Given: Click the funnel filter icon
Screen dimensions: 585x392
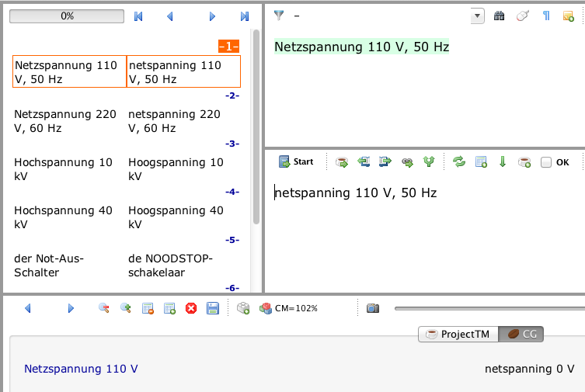Looking at the screenshot, I should point(279,16).
